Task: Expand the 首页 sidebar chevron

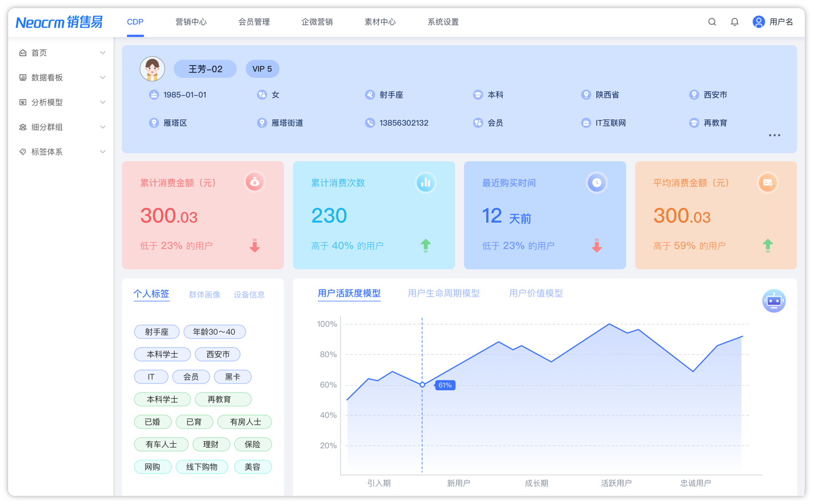Action: (x=102, y=53)
